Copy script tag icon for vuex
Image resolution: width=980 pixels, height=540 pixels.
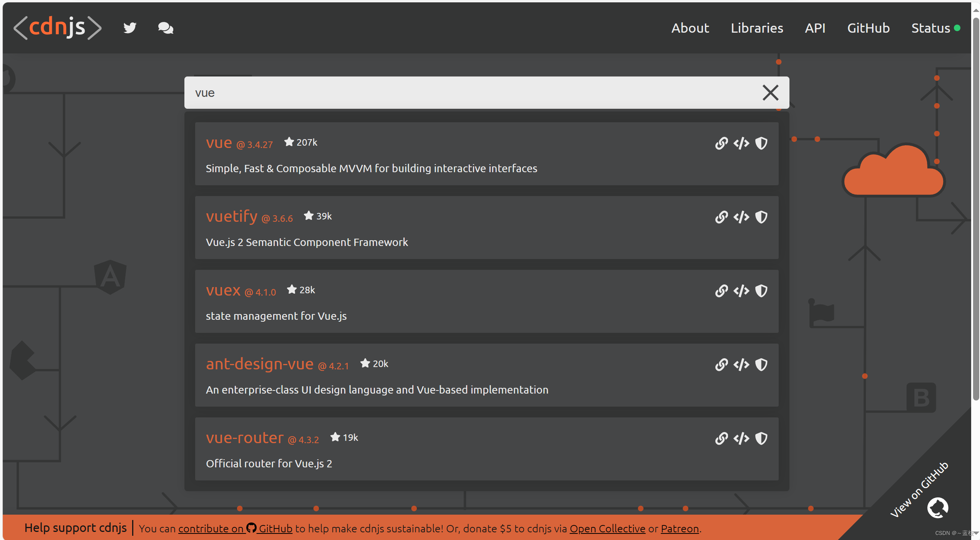coord(741,291)
